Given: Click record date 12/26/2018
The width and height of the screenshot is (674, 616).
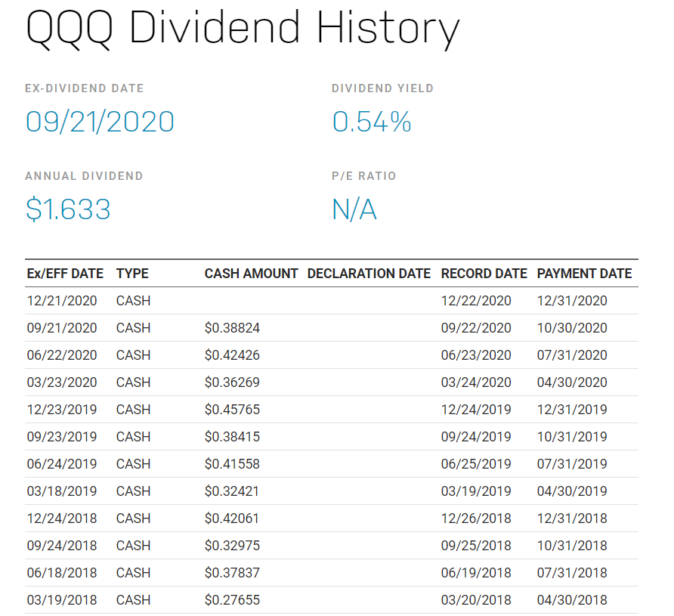Looking at the screenshot, I should pos(476,518).
